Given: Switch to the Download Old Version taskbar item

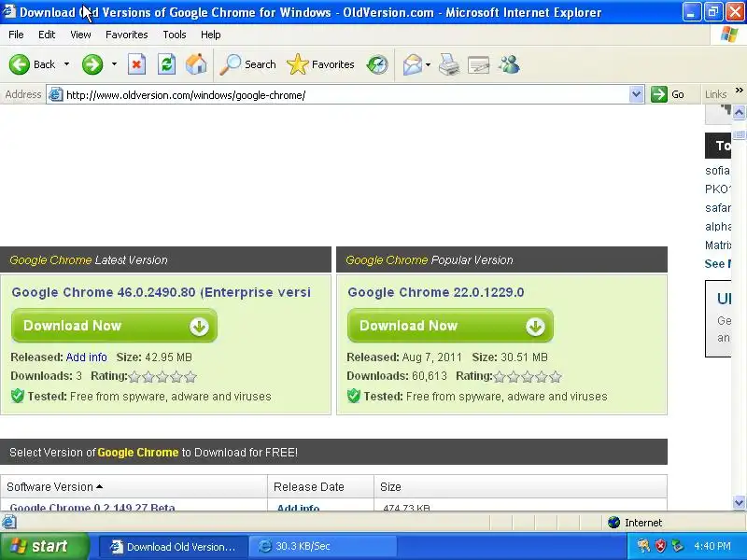Looking at the screenshot, I should (x=174, y=546).
